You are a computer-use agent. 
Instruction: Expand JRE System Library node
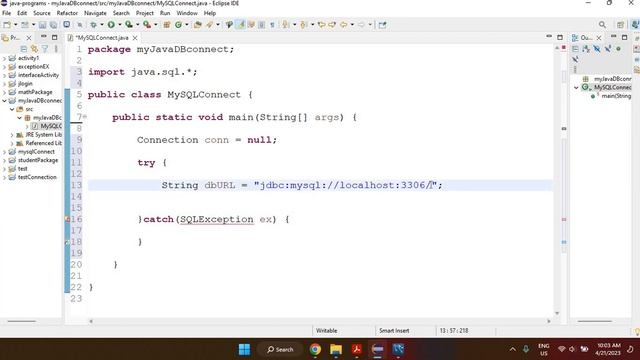(x=12, y=135)
